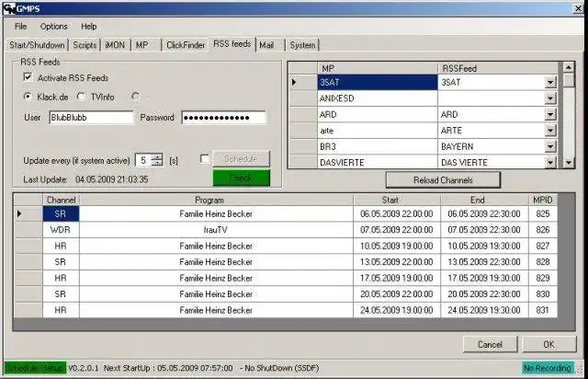
Task: Select the ANIXESD channel cell
Action: pos(378,98)
